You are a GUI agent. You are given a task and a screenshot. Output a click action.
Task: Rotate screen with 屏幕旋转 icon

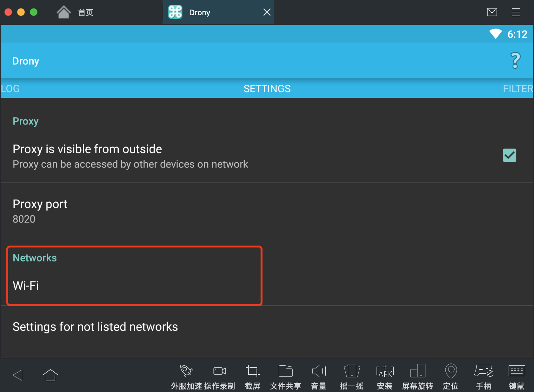[418, 371]
